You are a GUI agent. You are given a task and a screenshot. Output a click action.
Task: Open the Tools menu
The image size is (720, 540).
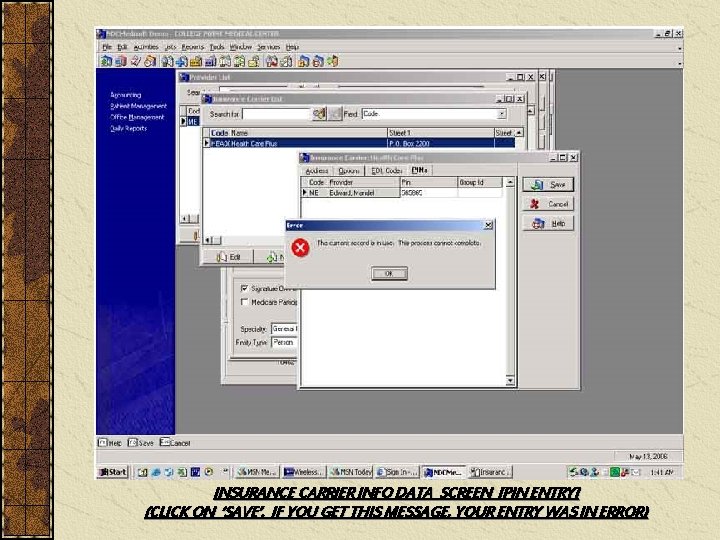click(x=217, y=47)
